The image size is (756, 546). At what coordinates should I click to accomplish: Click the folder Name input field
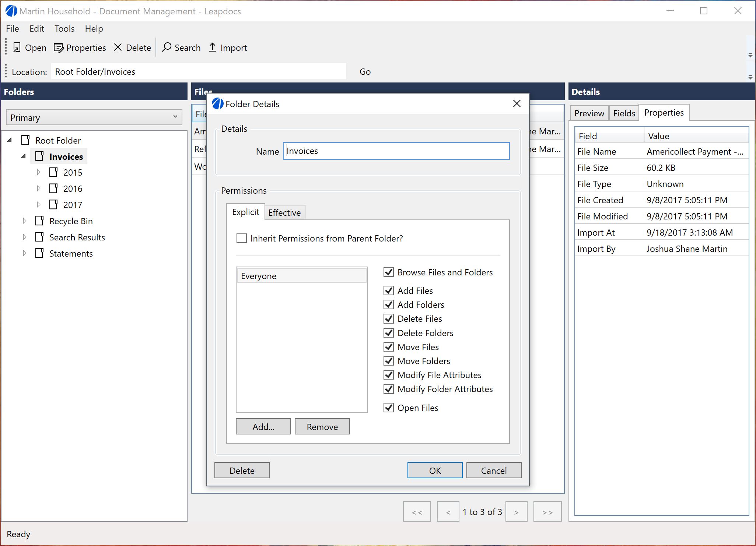point(396,151)
